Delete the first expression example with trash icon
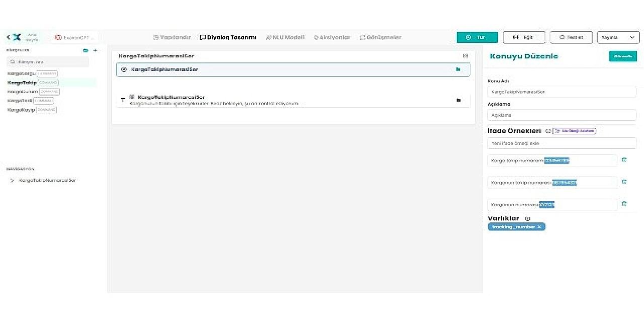The height and width of the screenshot is (322, 644). point(624,159)
